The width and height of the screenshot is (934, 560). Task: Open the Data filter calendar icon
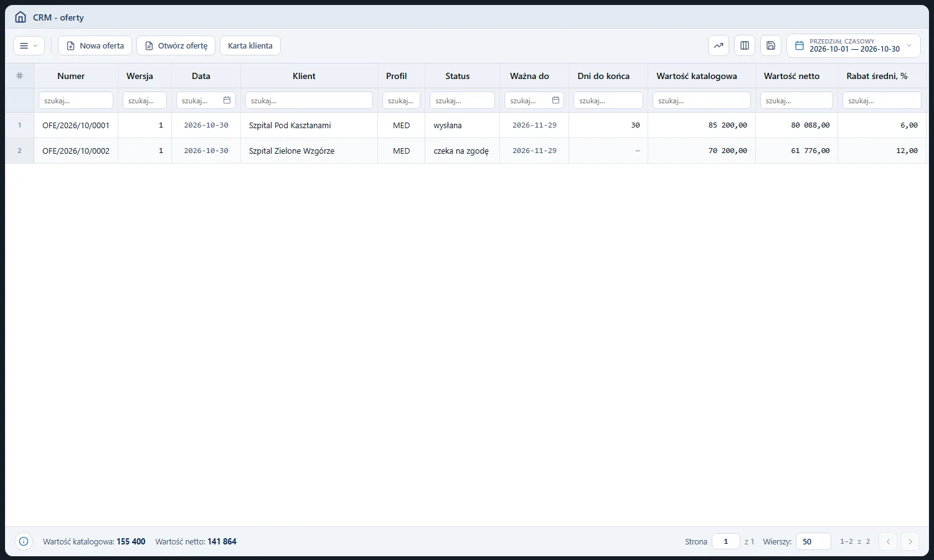point(227,100)
